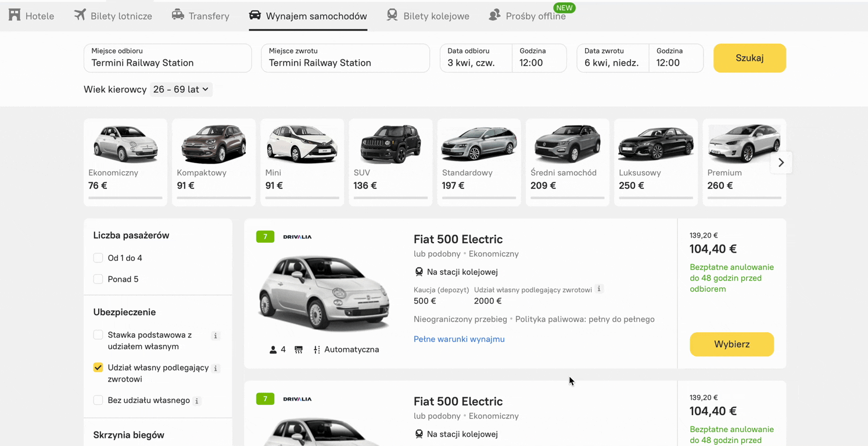Click the next arrow in car category carousel
868x446 pixels.
pos(781,163)
